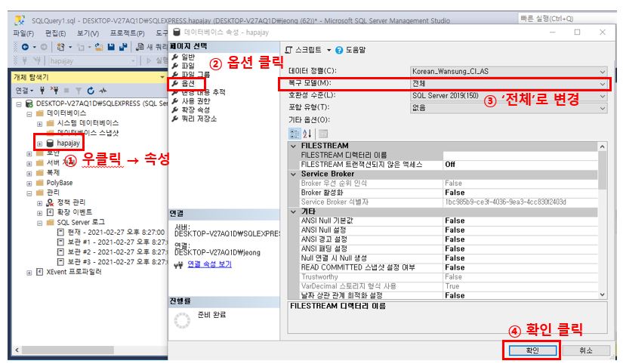Open the 보관 #2 log entry

pyautogui.click(x=112, y=252)
